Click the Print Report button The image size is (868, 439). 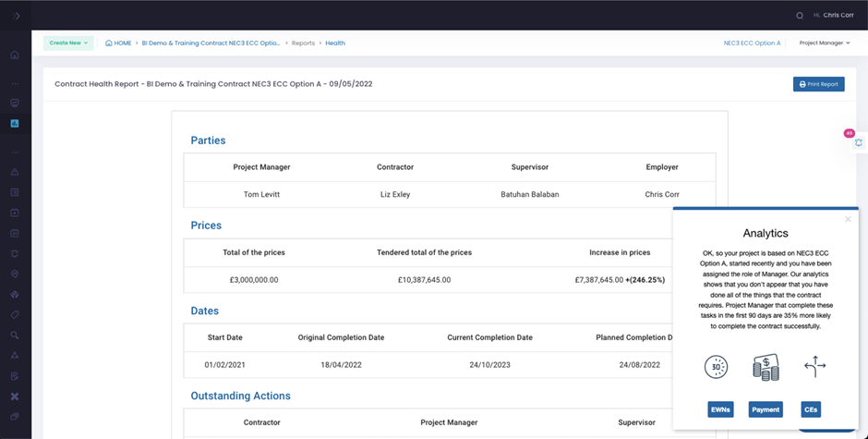(x=819, y=84)
